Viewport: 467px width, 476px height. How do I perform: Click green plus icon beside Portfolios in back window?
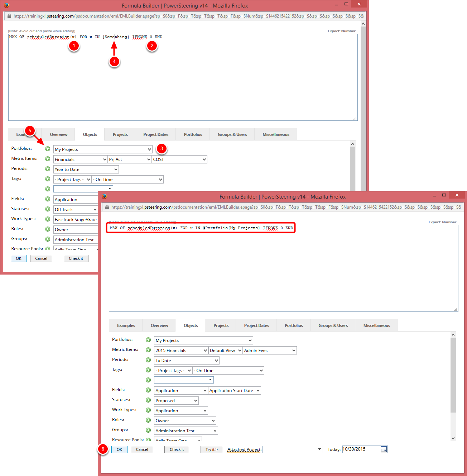[x=48, y=149]
